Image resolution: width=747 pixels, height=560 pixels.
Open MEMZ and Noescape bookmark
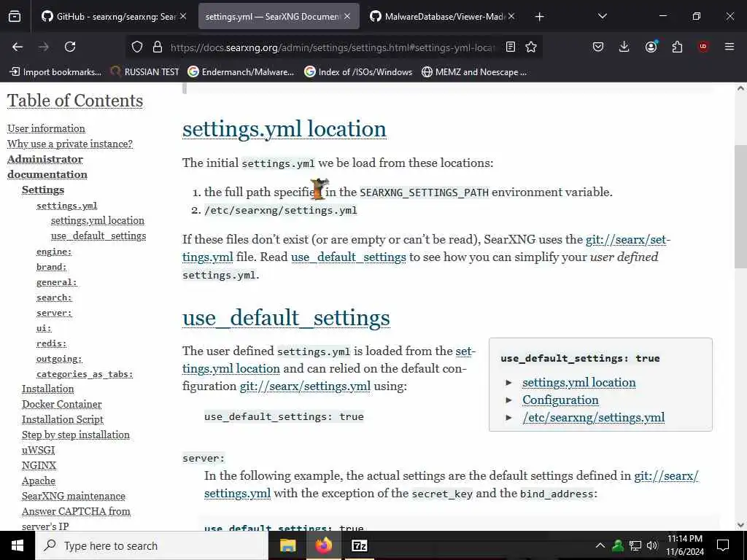point(474,72)
